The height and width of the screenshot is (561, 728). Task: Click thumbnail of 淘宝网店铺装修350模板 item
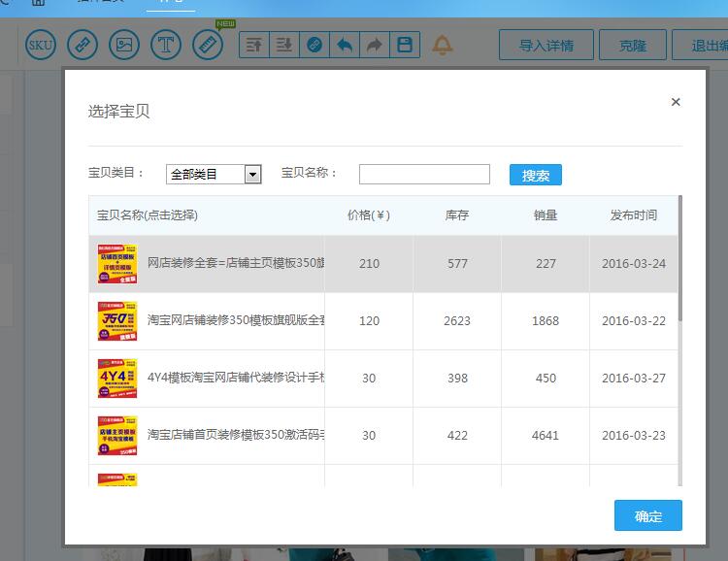[x=117, y=321]
